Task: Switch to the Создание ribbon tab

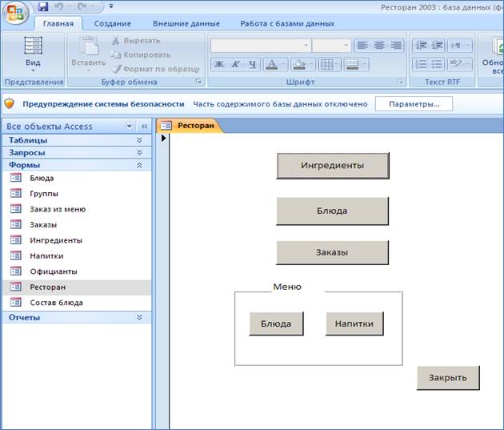Action: point(112,24)
